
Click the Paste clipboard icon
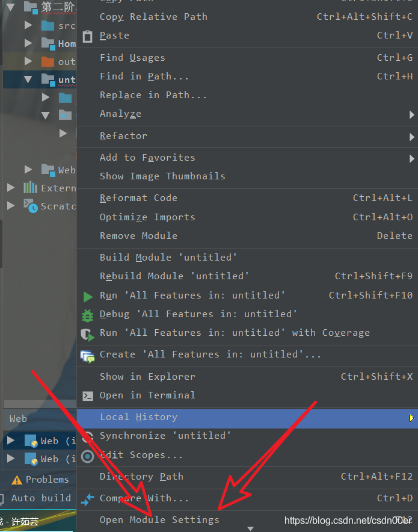pyautogui.click(x=87, y=36)
